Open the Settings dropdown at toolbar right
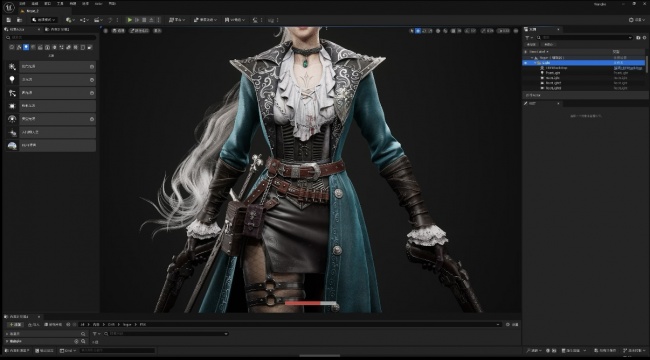650x360 pixels. click(x=636, y=20)
